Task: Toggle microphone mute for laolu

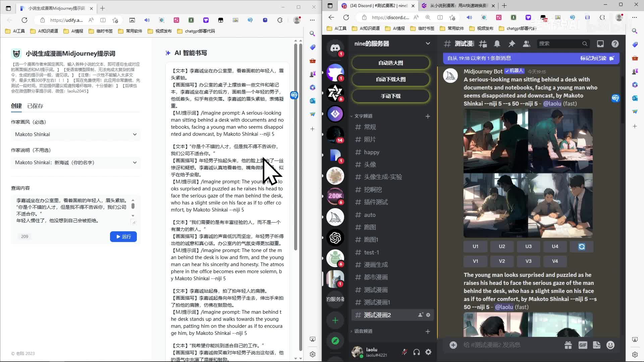Action: coord(405,352)
